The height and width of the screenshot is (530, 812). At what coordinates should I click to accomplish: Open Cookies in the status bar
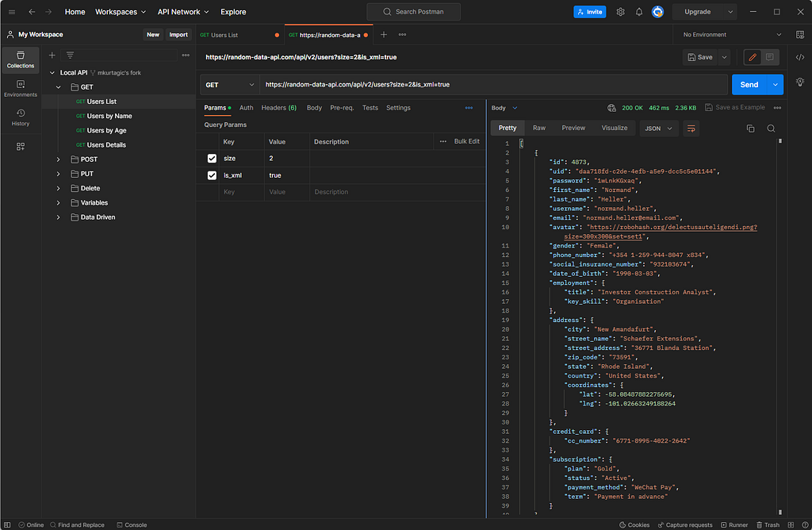tap(634, 524)
